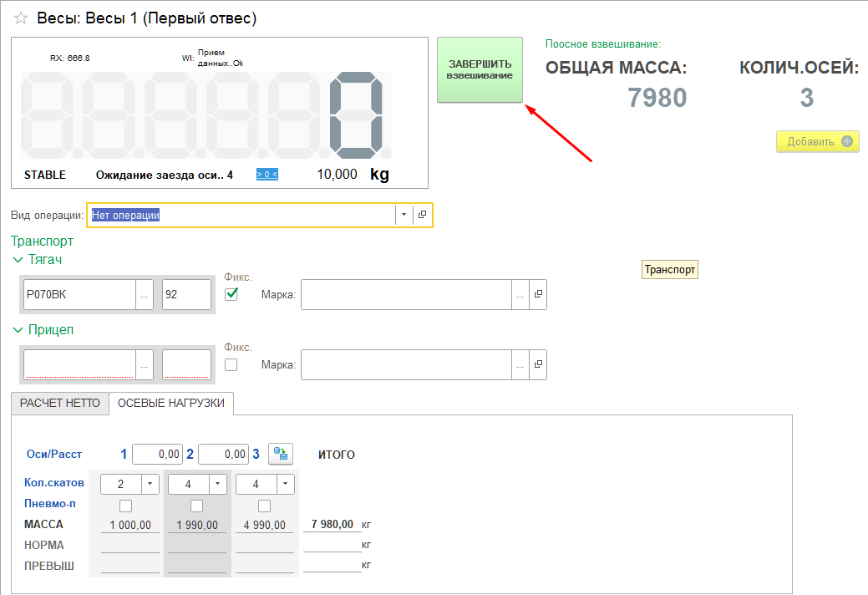The height and width of the screenshot is (595, 868).
Task: Click the favorites star icon beside title
Action: click(21, 18)
